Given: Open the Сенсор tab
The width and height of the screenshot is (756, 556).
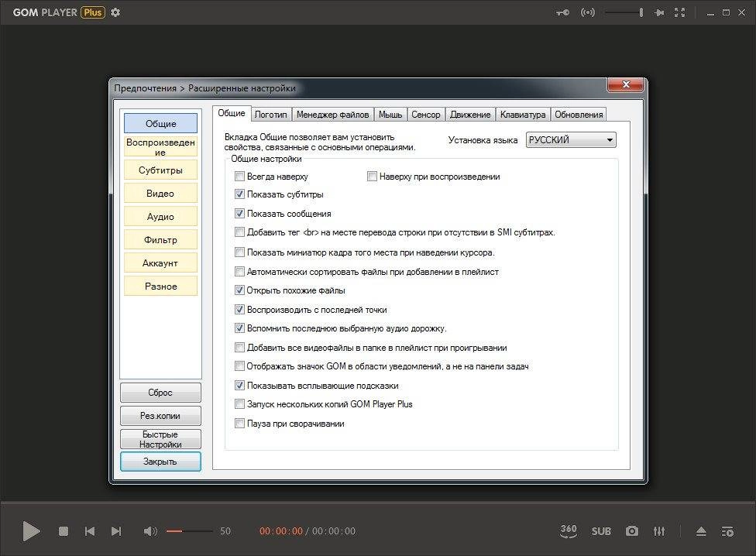Looking at the screenshot, I should 426,115.
